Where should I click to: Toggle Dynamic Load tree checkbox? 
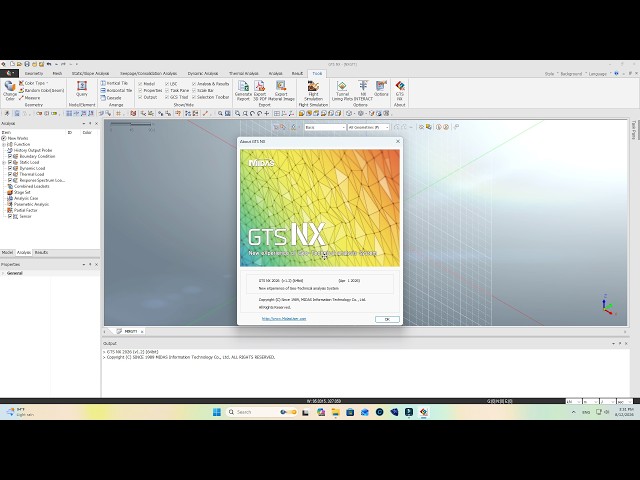pyautogui.click(x=10, y=168)
